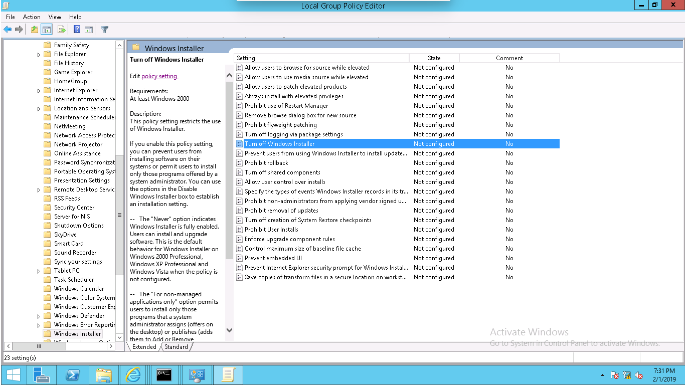Click the icon beside 'Turn off shared components'

tap(239, 172)
